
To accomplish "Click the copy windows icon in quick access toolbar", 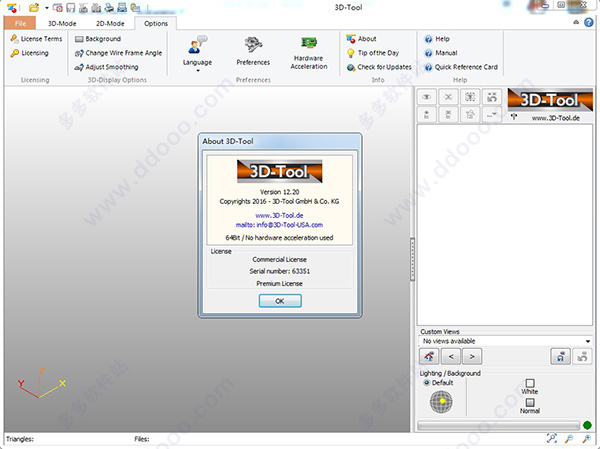I will [135, 7].
